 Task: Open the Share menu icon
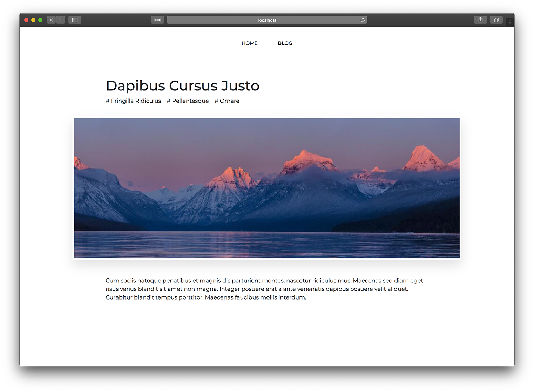[480, 20]
